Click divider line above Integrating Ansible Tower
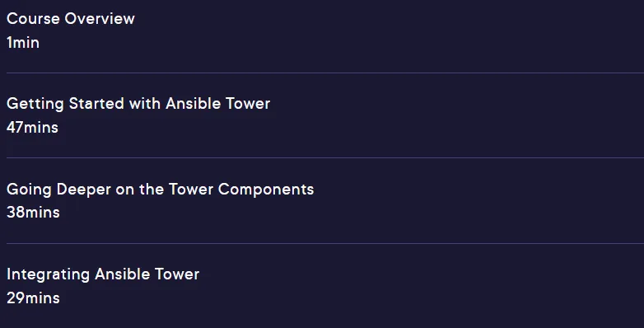Viewport: 644px width, 328px height. 325,243
